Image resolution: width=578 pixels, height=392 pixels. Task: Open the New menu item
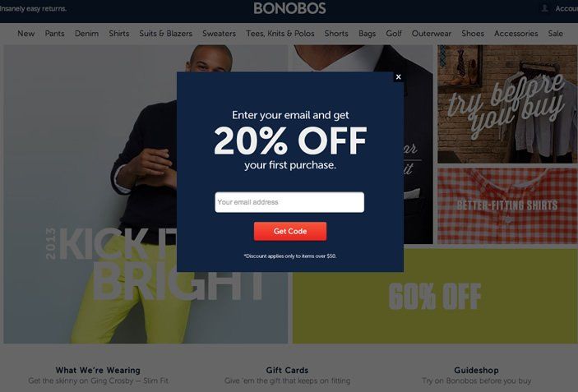(x=25, y=34)
